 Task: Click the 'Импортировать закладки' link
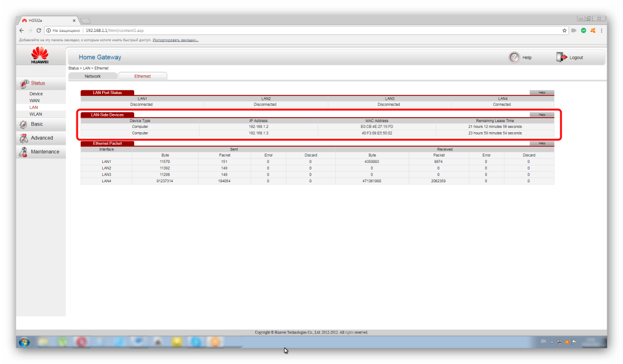tap(175, 40)
